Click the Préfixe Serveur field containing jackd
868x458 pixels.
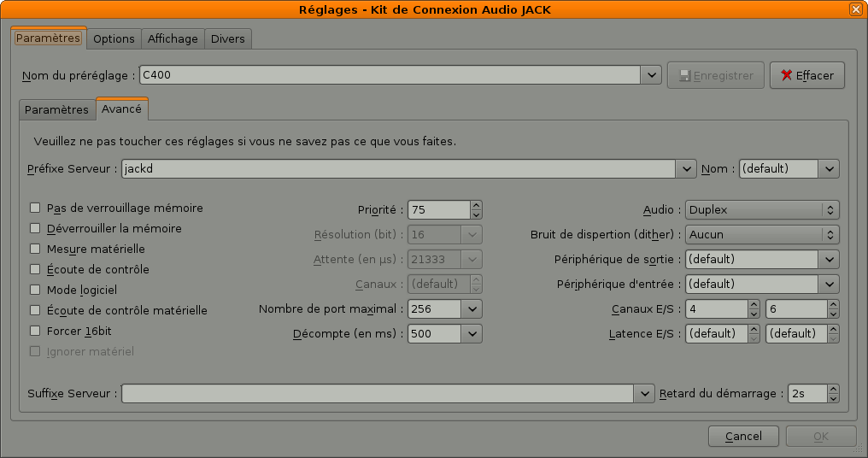399,169
